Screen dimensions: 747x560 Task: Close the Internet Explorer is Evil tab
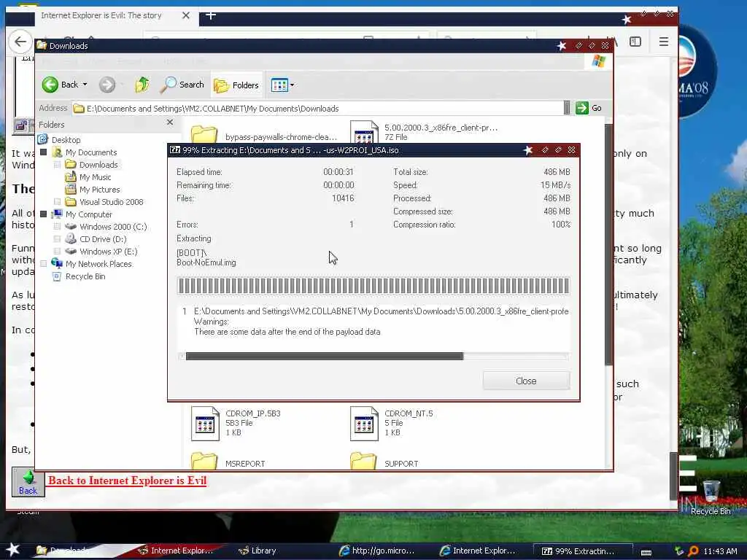[x=186, y=15]
